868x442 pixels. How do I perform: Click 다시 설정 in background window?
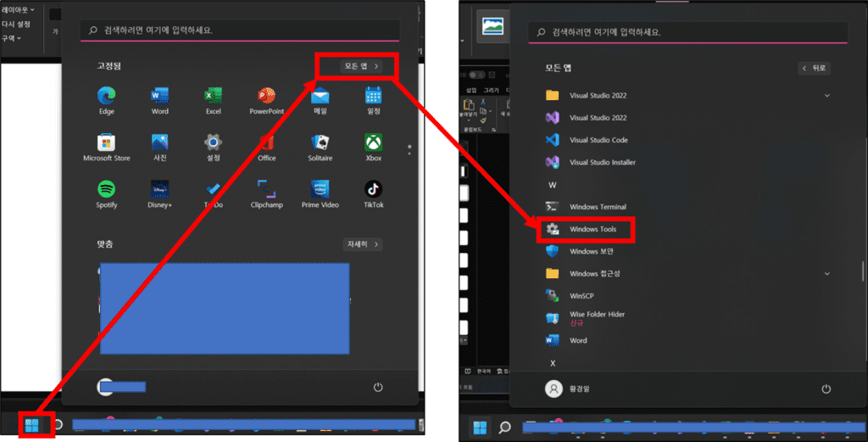coord(16,25)
